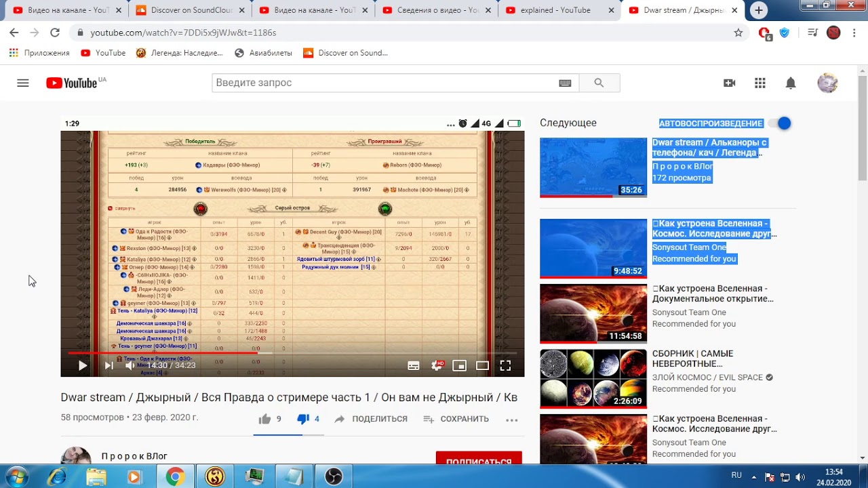Toggle subtitles in the video player
This screenshot has height=488, width=868.
(414, 365)
